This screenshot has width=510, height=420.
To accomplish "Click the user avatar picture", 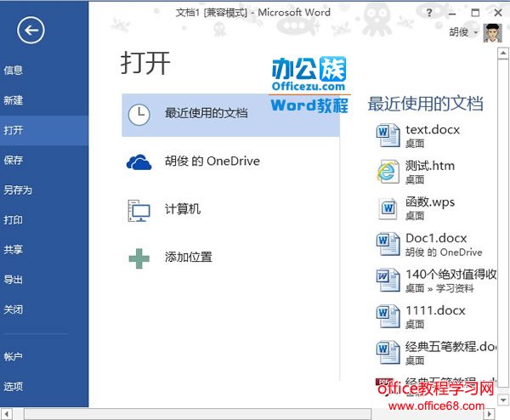I will (492, 32).
